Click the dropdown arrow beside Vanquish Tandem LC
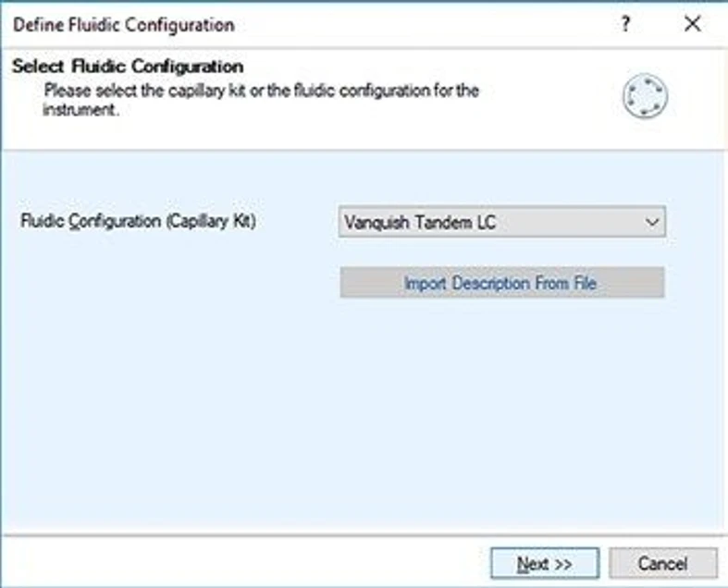The width and height of the screenshot is (728, 588). click(652, 222)
